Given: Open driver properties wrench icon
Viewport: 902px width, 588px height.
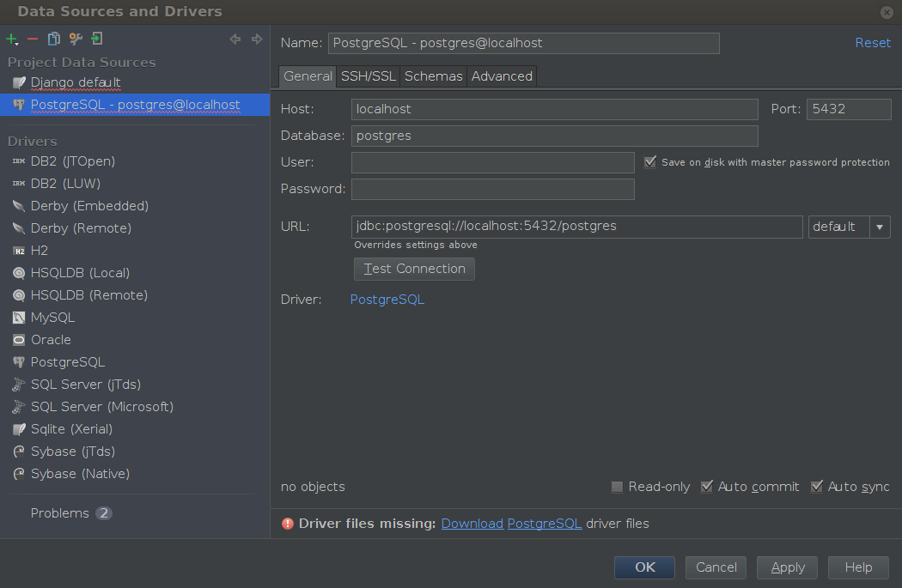Looking at the screenshot, I should point(76,39).
